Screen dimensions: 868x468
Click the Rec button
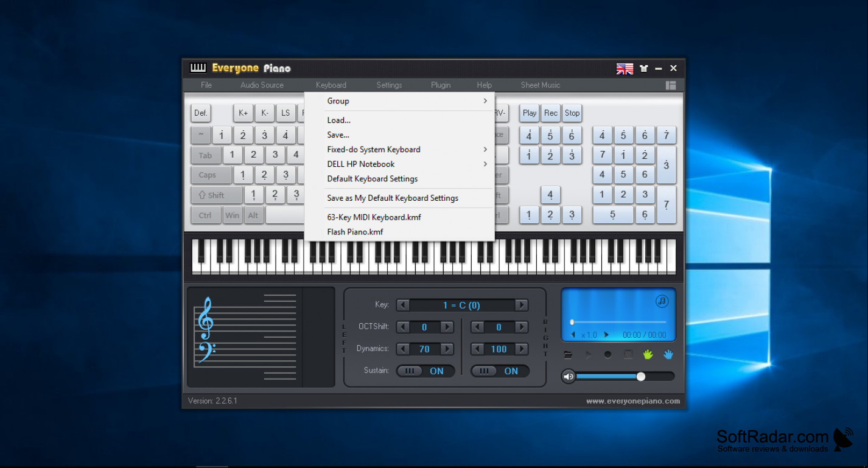click(x=551, y=113)
